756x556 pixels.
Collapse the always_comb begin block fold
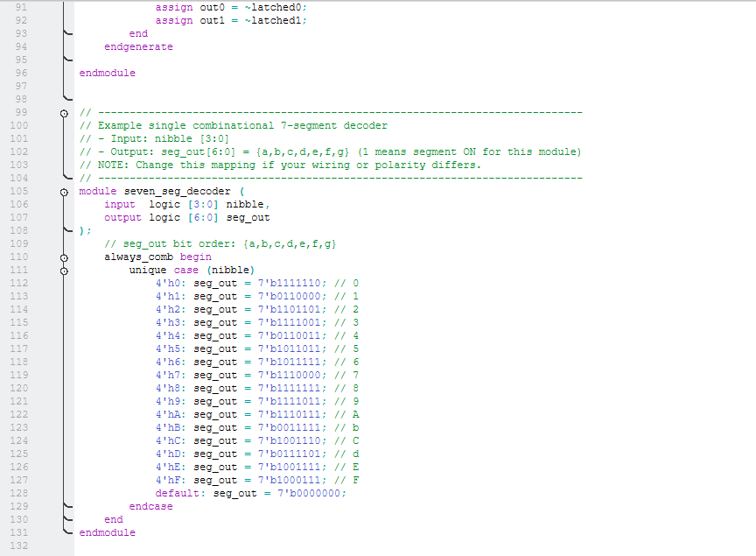[64, 257]
